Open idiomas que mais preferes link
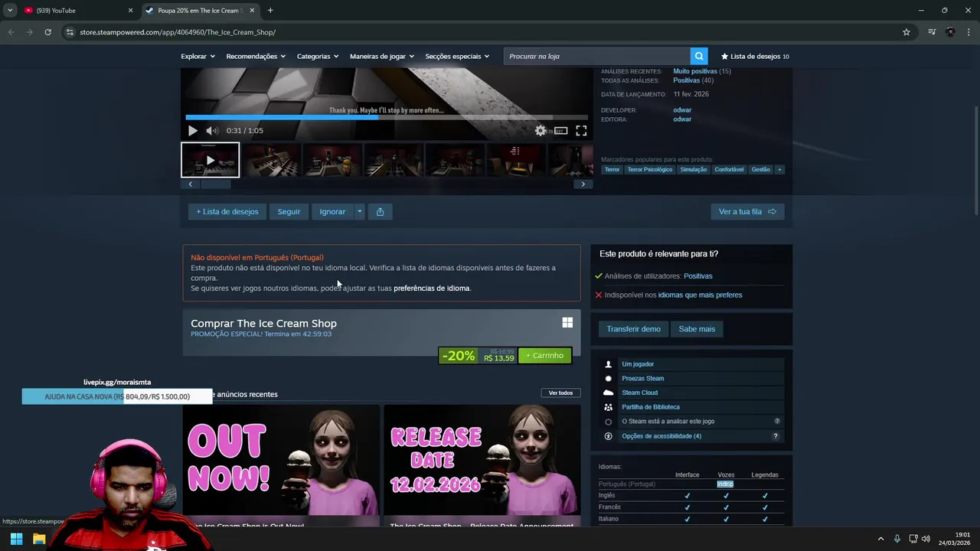Image resolution: width=980 pixels, height=551 pixels. 700,295
